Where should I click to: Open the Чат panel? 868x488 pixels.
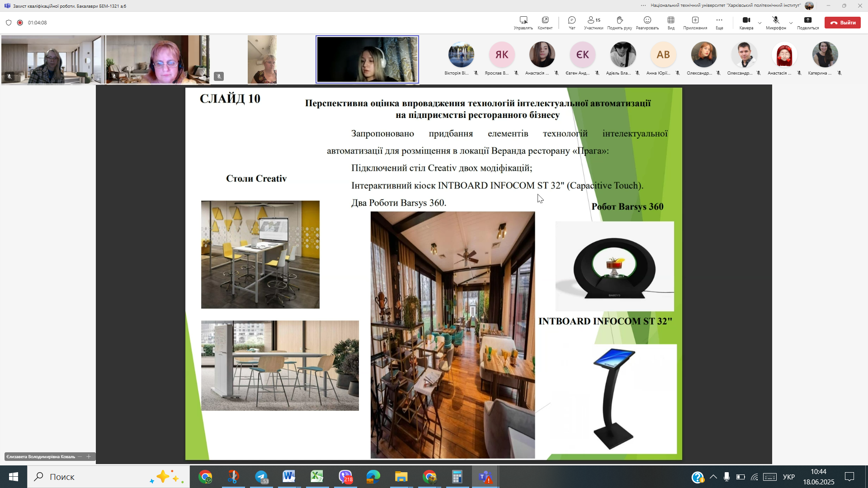(x=572, y=22)
